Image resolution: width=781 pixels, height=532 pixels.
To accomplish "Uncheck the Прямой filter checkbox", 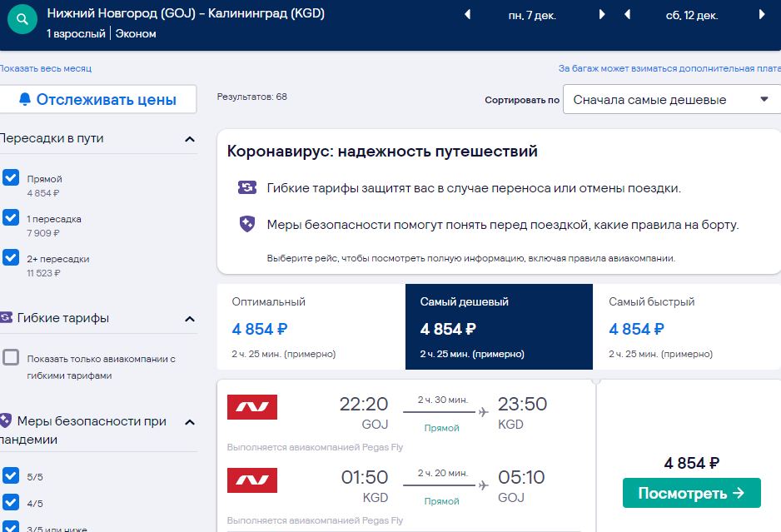I will [11, 177].
